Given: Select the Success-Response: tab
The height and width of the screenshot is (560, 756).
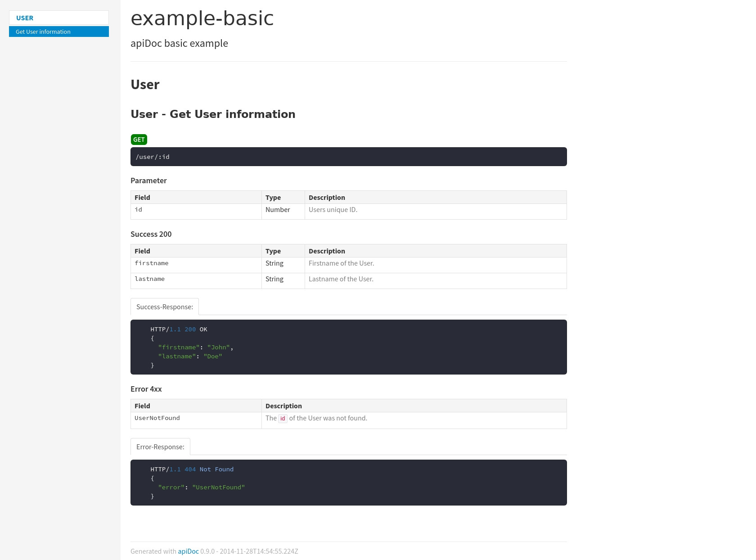Looking at the screenshot, I should (x=165, y=307).
